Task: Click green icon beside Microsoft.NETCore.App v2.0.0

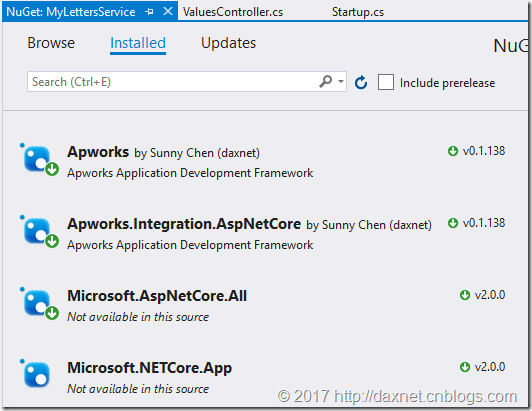Action: coord(465,367)
